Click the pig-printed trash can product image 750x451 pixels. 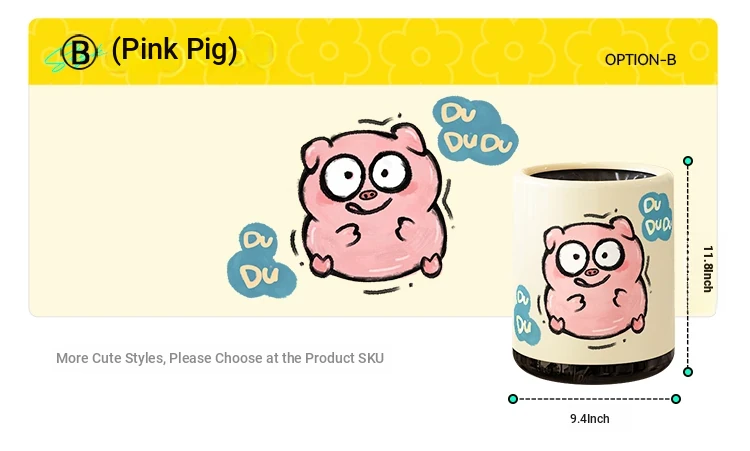(593, 273)
